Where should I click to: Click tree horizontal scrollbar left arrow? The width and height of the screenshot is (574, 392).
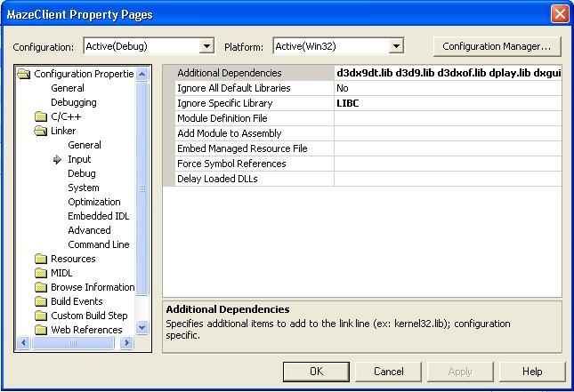point(24,343)
